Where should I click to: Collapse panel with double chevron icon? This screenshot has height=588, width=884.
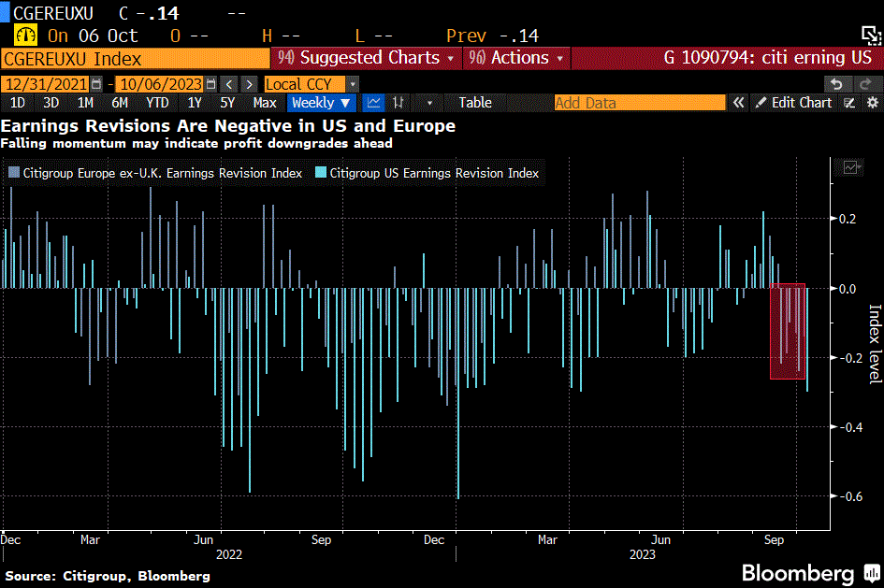click(738, 103)
